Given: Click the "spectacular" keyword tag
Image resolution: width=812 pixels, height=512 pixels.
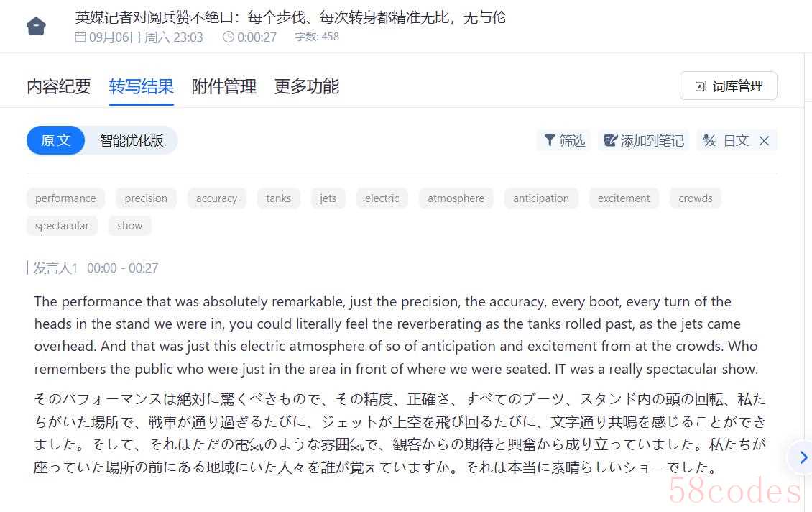Looking at the screenshot, I should 62,226.
